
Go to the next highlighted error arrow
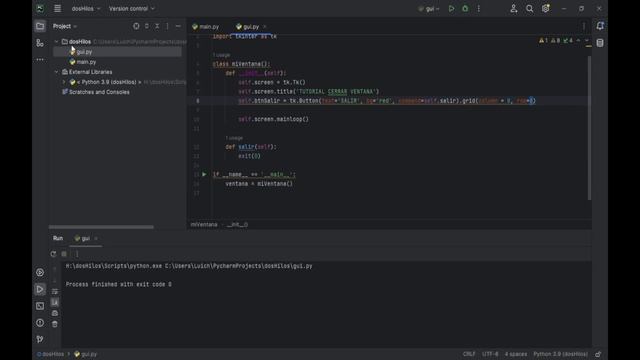click(x=587, y=40)
